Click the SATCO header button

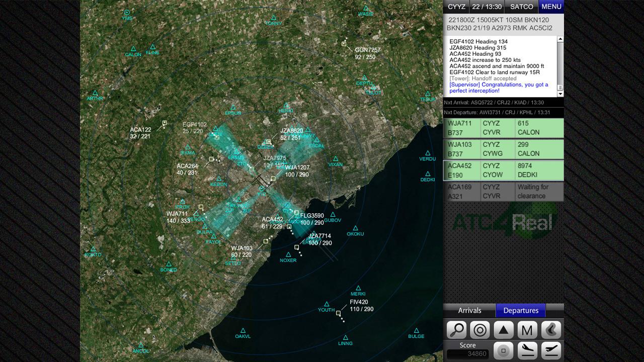coord(521,7)
